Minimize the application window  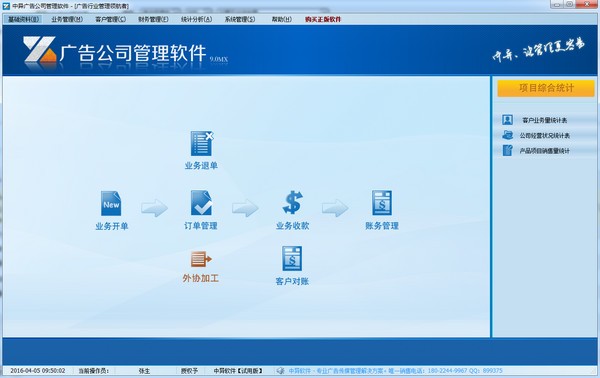coord(557,4)
